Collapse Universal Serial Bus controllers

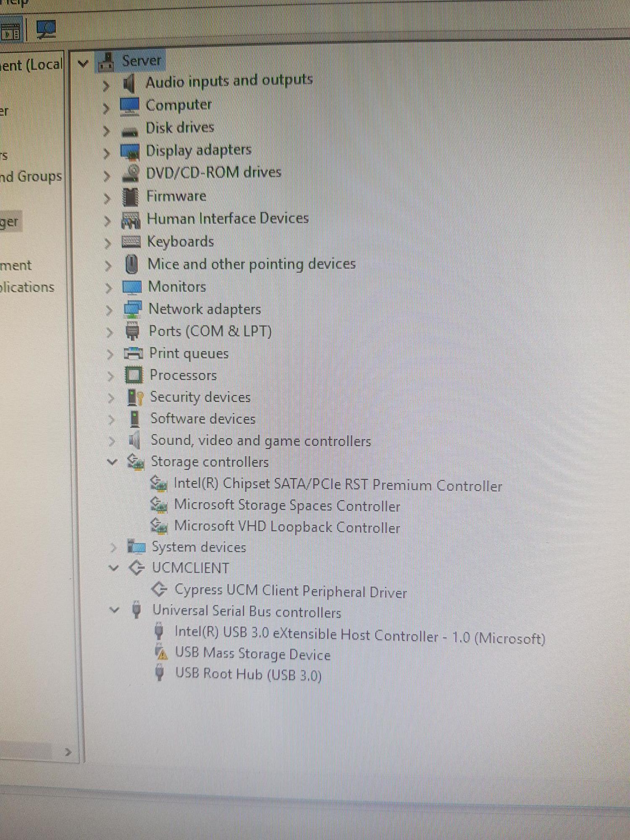pyautogui.click(x=114, y=610)
